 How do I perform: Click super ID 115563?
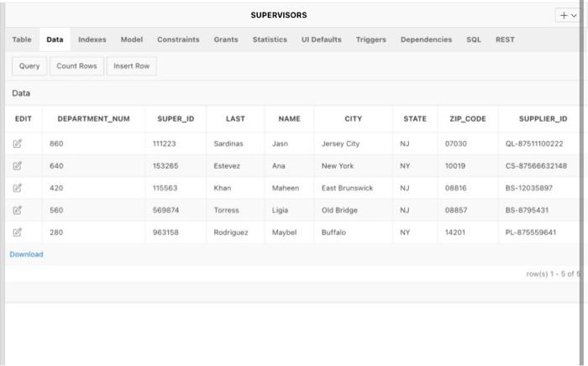165,188
